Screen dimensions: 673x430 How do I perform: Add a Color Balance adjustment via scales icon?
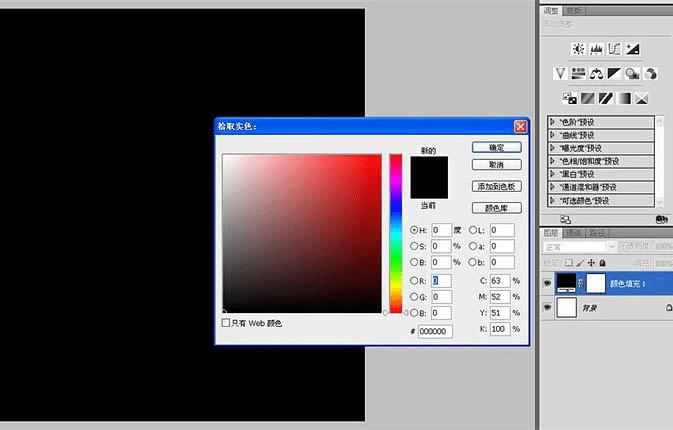pos(596,73)
